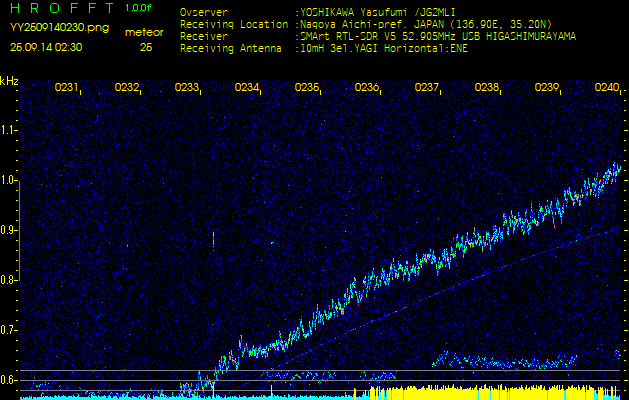This screenshot has width=629, height=400.
Task: Click the meteor count value 25
Action: click(x=146, y=46)
